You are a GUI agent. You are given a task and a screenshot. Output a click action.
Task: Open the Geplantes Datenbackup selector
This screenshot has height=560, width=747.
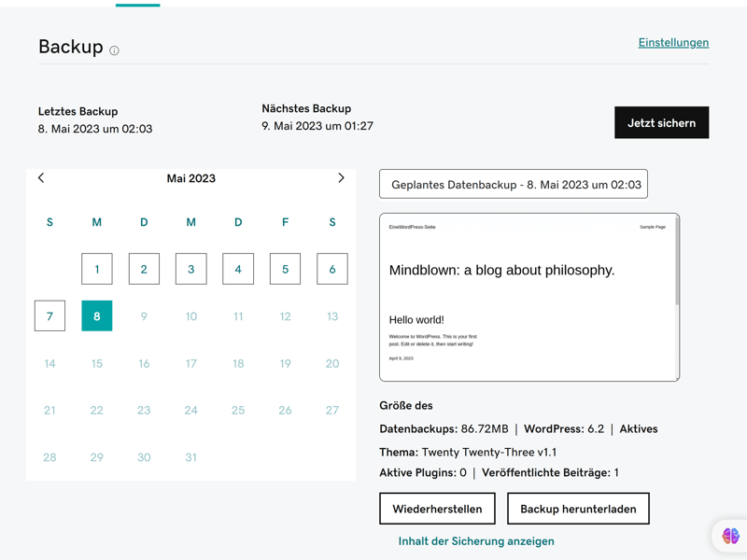click(514, 184)
